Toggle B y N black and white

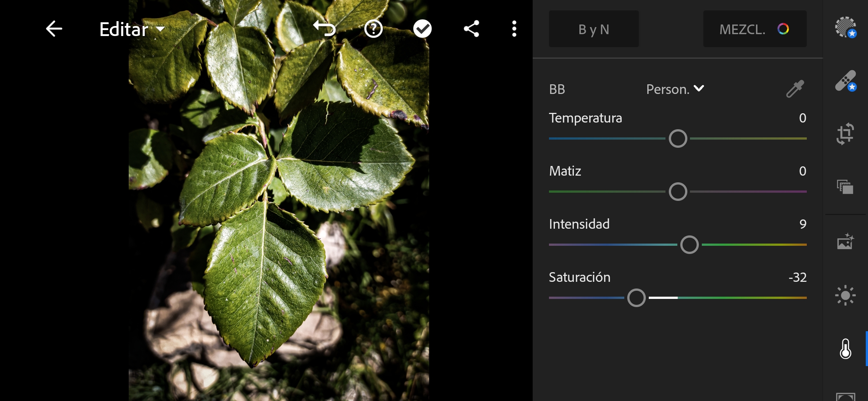point(594,29)
